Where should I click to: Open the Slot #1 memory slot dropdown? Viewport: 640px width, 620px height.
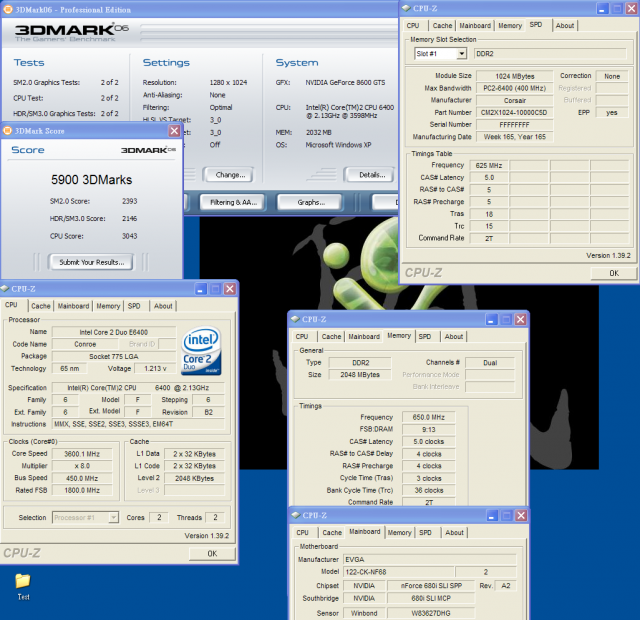[x=461, y=53]
